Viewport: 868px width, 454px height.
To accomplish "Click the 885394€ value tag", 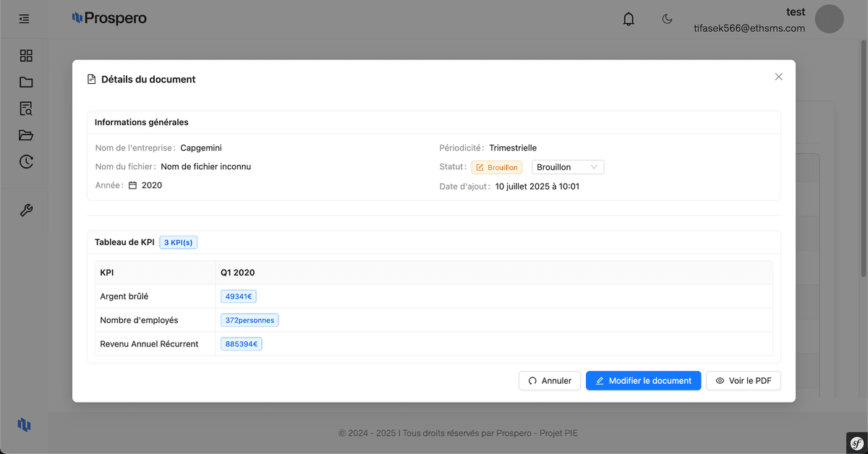I will (241, 344).
